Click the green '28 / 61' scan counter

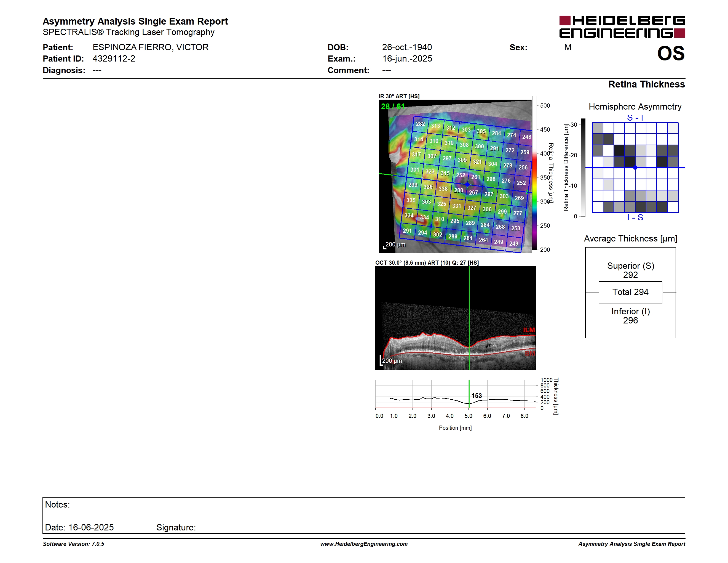[x=393, y=107]
